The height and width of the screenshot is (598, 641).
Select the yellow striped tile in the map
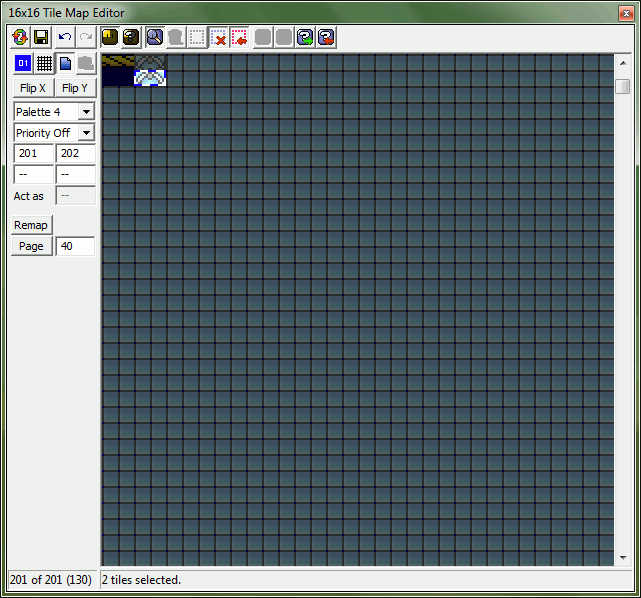pos(118,60)
